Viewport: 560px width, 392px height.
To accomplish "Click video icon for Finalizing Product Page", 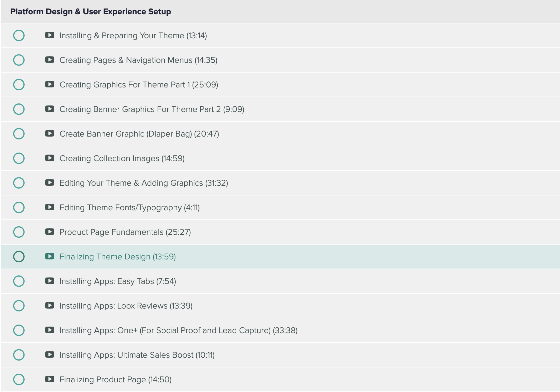I will pyautogui.click(x=50, y=379).
